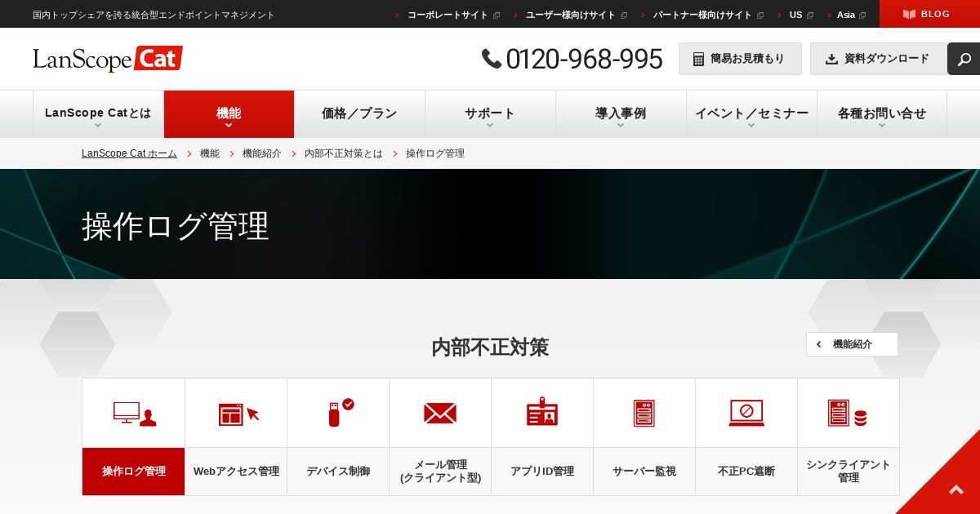Select the 不正PC遮断 tab label
The width and height of the screenshot is (980, 514).
[x=746, y=472]
